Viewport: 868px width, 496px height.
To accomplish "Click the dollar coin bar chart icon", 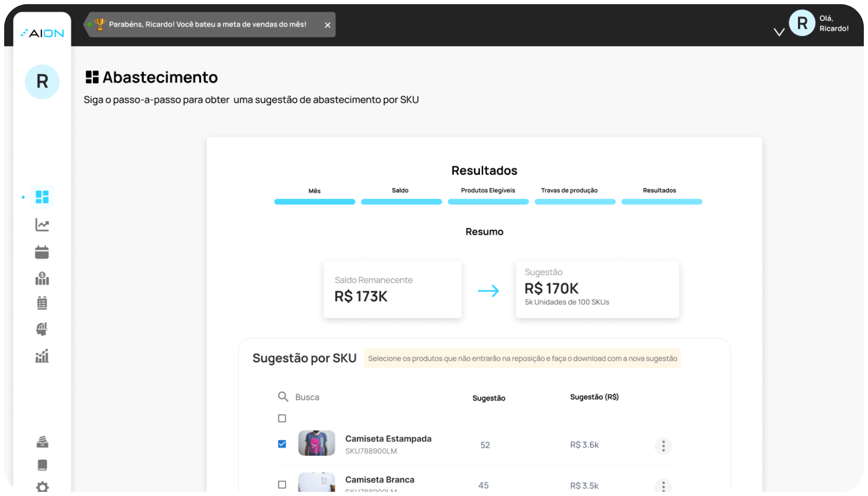I will pos(42,278).
